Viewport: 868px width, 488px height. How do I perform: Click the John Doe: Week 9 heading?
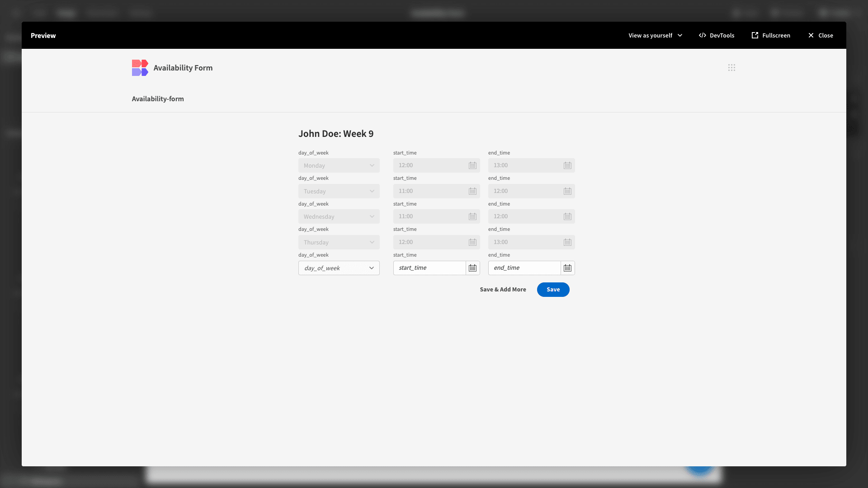[336, 134]
